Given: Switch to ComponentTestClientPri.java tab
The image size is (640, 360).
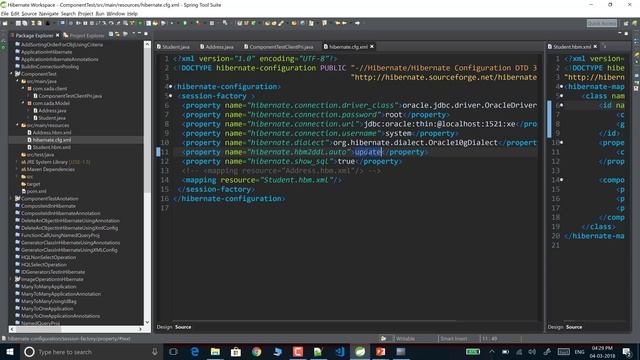Looking at the screenshot, I should (x=279, y=47).
